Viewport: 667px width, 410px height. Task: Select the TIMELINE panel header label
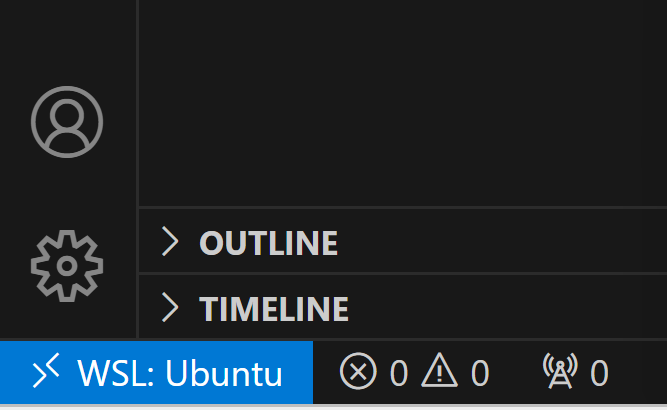[x=274, y=309]
